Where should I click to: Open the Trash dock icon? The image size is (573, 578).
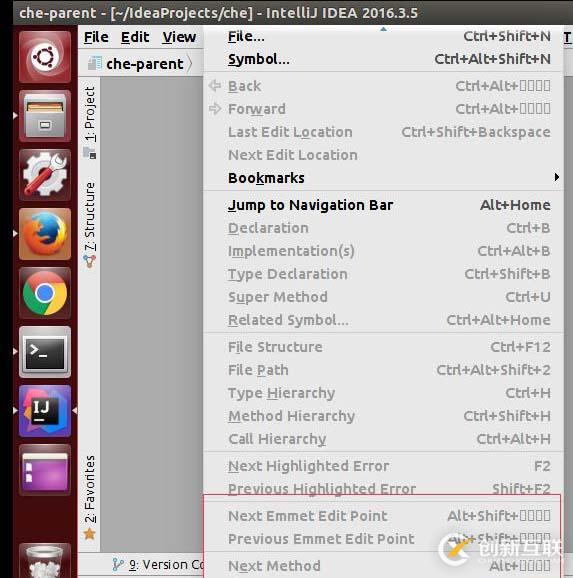45,560
